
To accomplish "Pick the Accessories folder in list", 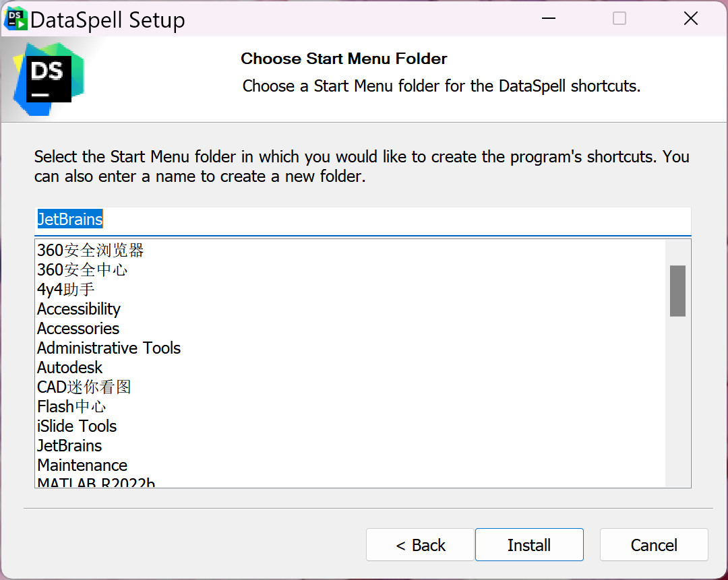I will pos(78,329).
